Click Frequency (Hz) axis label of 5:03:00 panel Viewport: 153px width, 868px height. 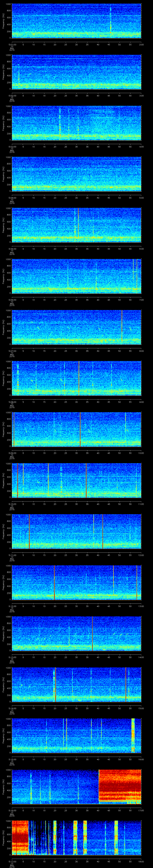pos(3,123)
